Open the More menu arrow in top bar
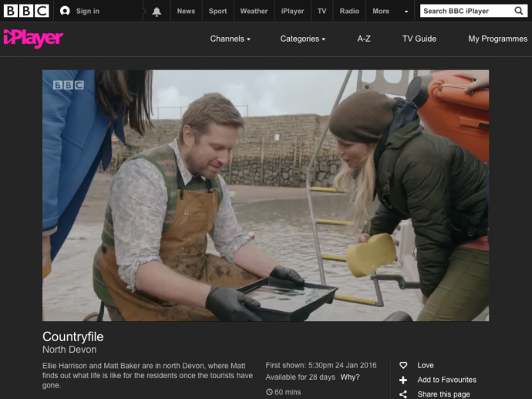 (406, 12)
